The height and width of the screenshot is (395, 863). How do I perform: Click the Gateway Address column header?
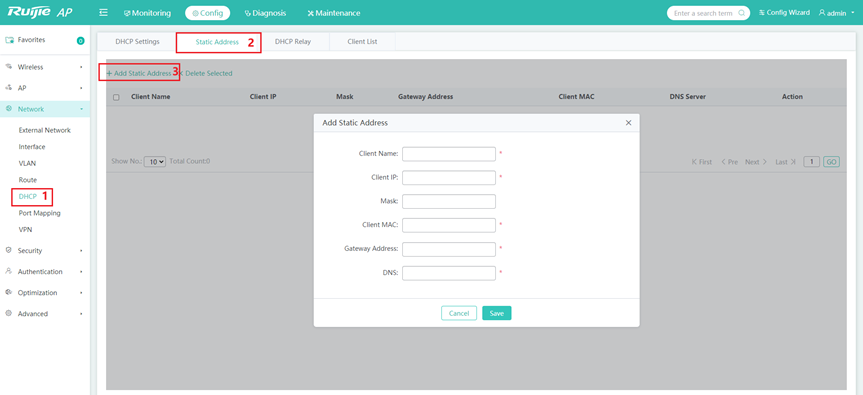(425, 97)
